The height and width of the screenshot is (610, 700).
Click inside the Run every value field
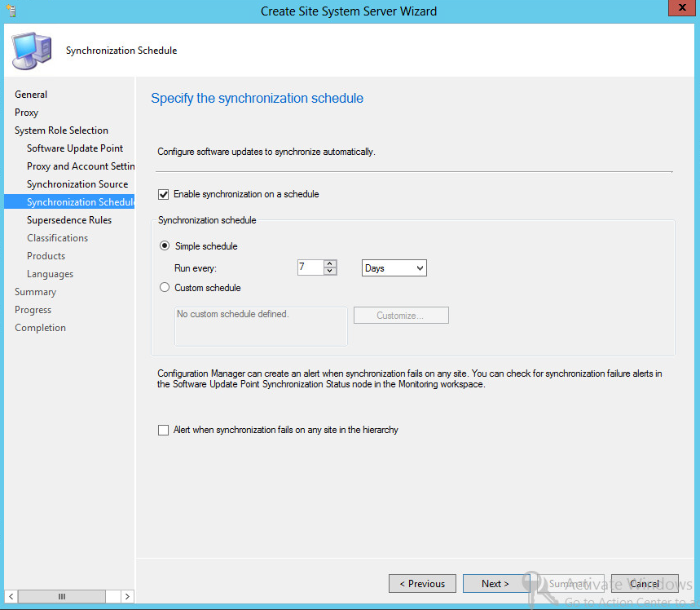[x=312, y=267]
